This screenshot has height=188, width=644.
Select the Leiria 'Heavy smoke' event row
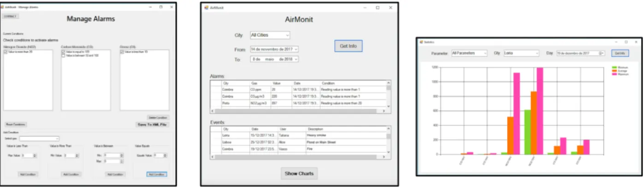[x=298, y=136]
